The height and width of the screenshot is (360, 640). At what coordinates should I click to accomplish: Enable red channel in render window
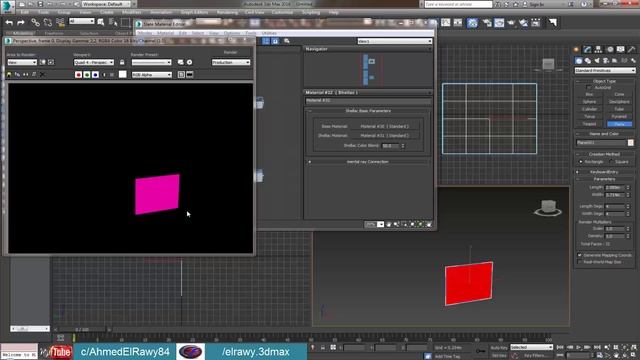point(78,75)
